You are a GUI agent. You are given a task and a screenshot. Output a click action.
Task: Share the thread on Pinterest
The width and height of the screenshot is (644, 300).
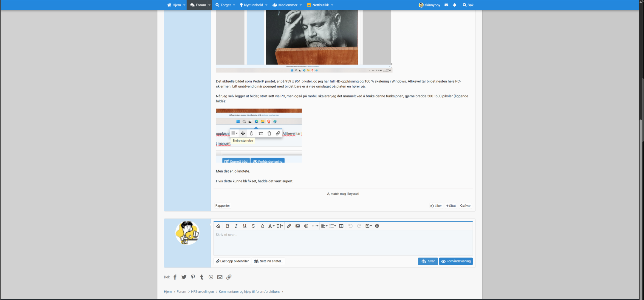(193, 277)
